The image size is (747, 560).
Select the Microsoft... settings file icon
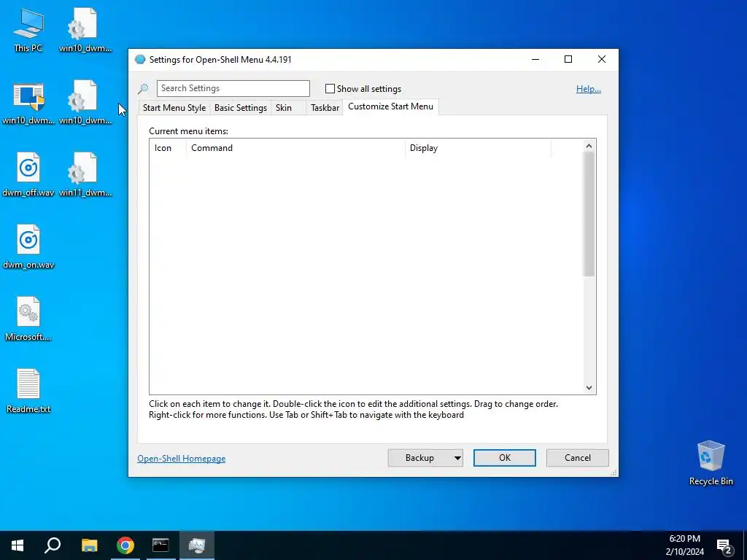pos(28,319)
